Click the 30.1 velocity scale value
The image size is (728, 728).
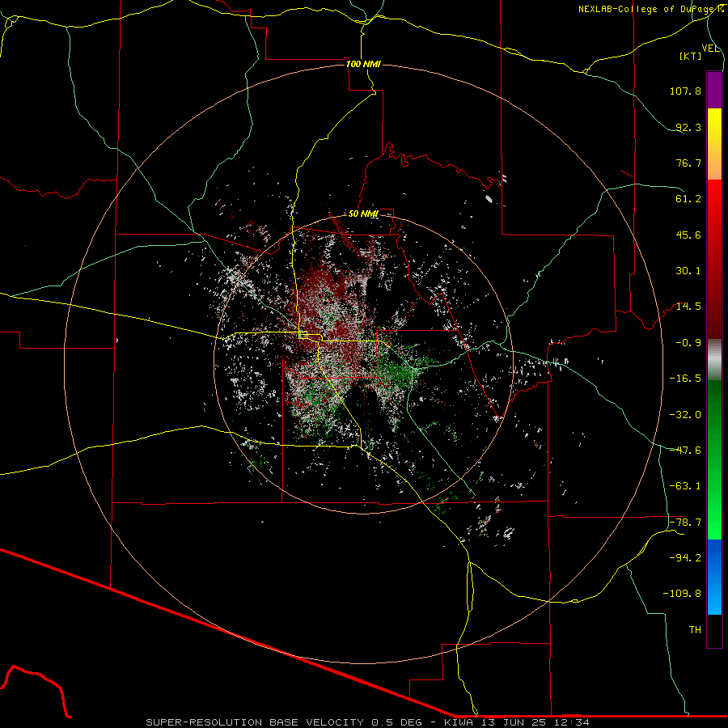click(x=688, y=271)
